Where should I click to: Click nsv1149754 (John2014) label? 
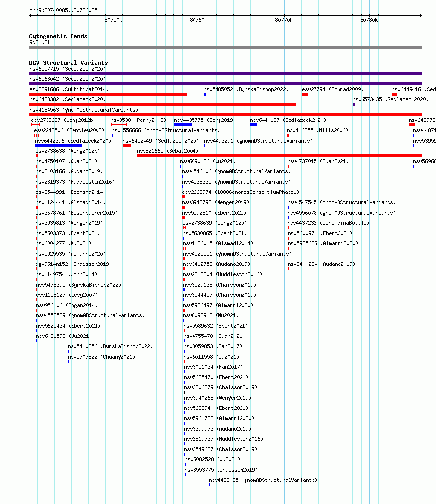point(66,274)
